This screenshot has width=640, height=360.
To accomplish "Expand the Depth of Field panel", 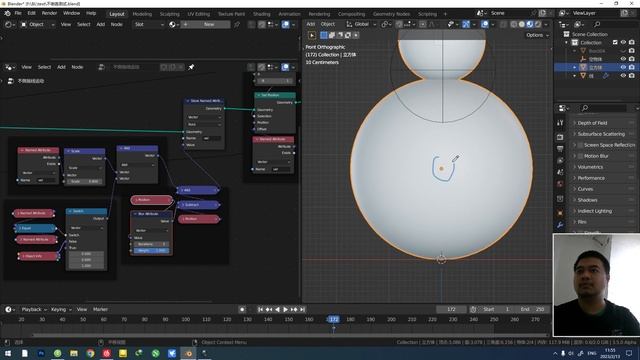I will coord(575,123).
